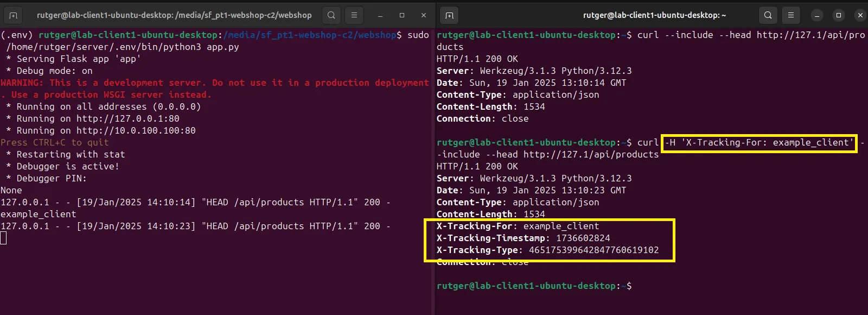Open the hamburger menu of the left terminal
This screenshot has height=315, width=868.
354,15
